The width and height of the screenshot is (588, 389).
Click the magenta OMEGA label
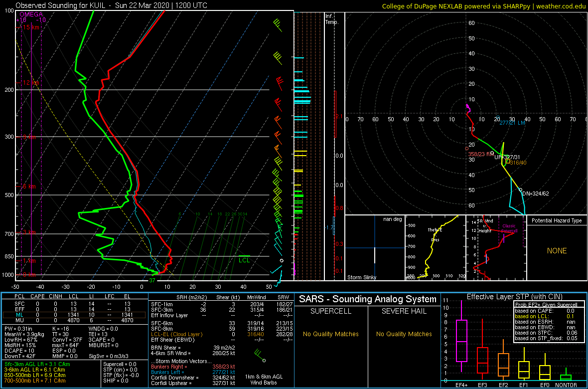(x=31, y=14)
